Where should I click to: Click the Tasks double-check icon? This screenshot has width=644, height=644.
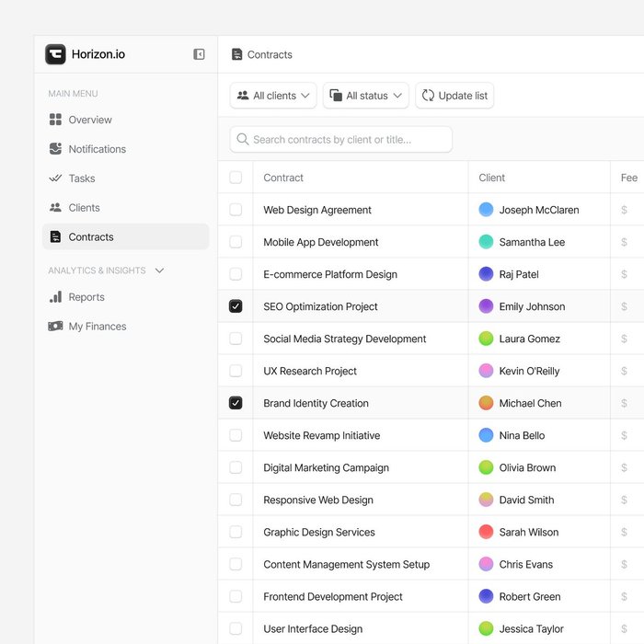pyautogui.click(x=55, y=178)
